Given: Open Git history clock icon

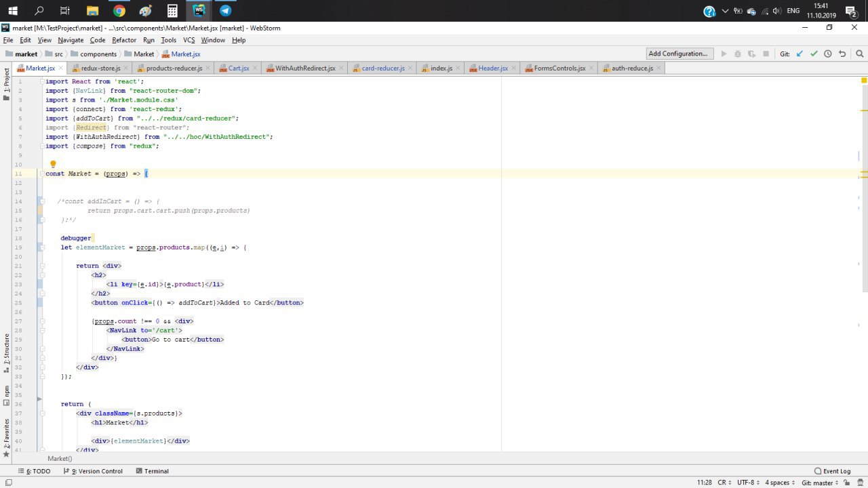Looking at the screenshot, I should 828,54.
